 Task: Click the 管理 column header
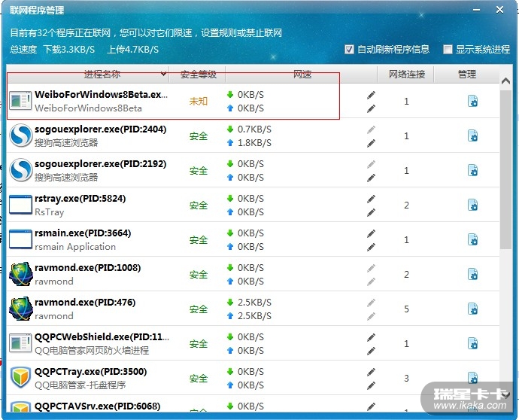pyautogui.click(x=466, y=75)
